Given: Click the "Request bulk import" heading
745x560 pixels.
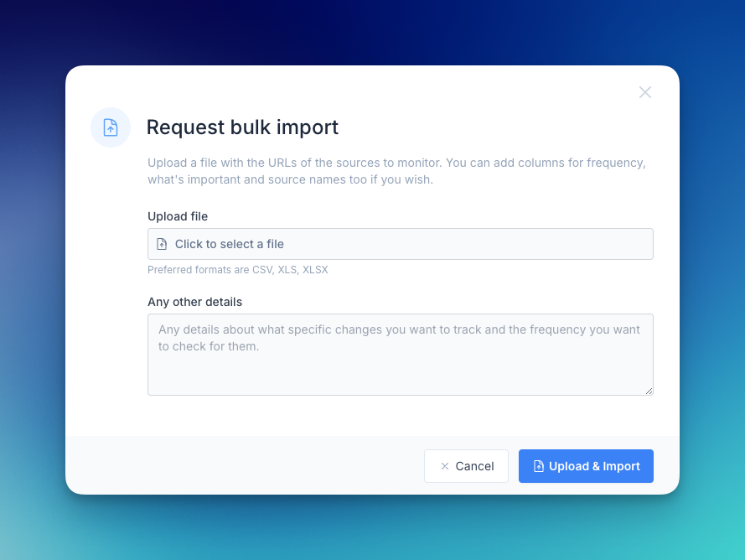Looking at the screenshot, I should (242, 127).
